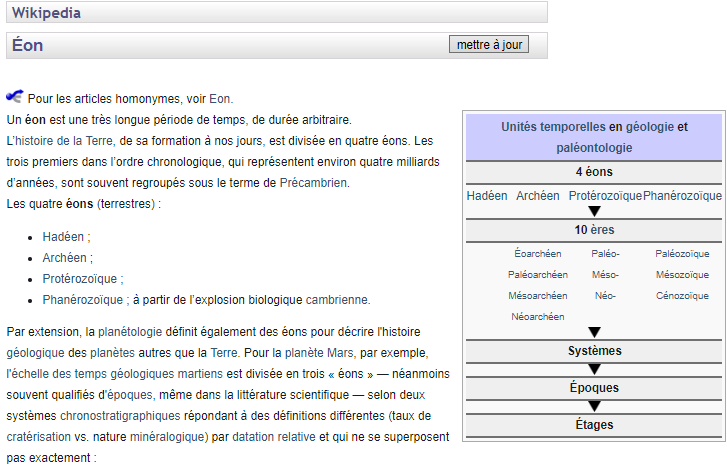Screen dimensions: 727x469
Task: Select Hadéen in the bulleted list
Action: pos(64,237)
